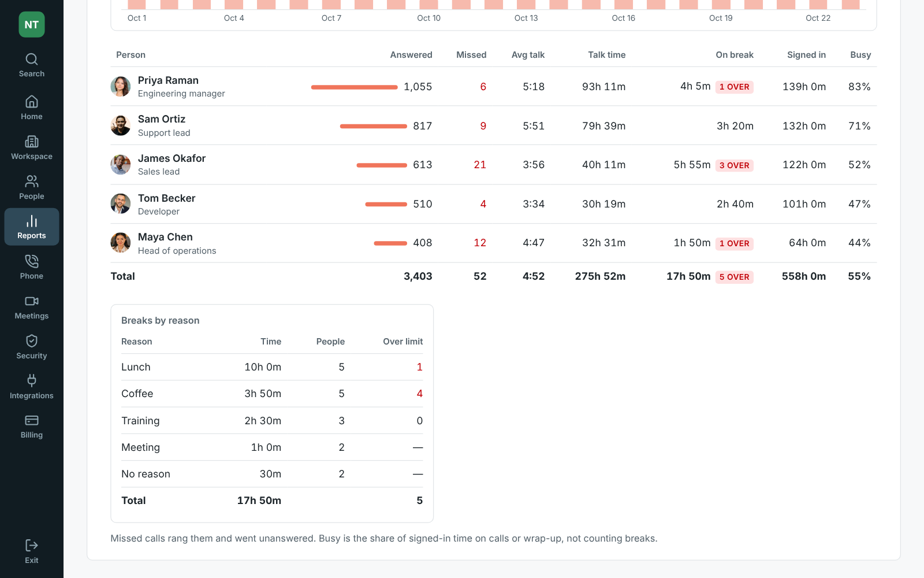Viewport: 924px width, 578px height.
Task: Click the 5 OVER badge in Total row
Action: pos(735,277)
